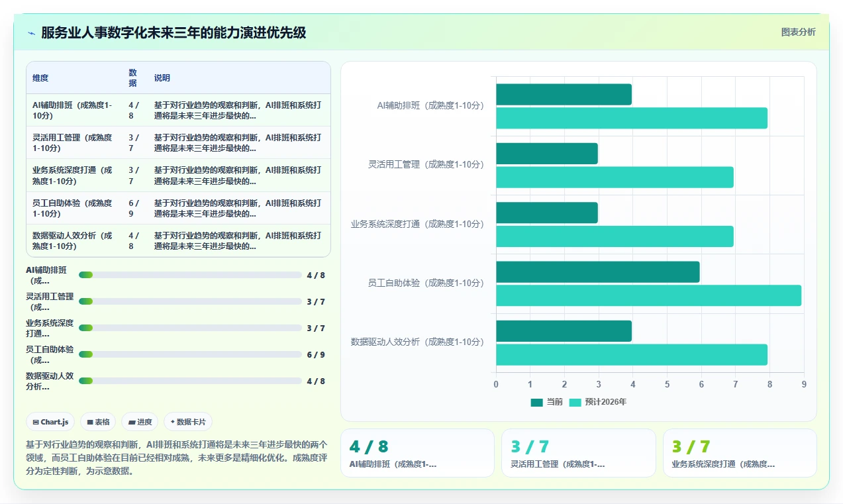
Task: Click the 灵活用工管理 table row name cell
Action: pos(74,142)
